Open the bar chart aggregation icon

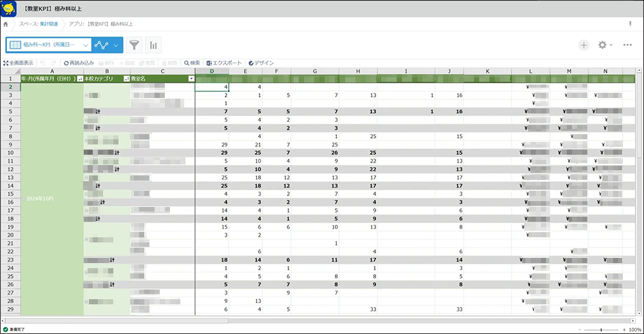coord(153,45)
